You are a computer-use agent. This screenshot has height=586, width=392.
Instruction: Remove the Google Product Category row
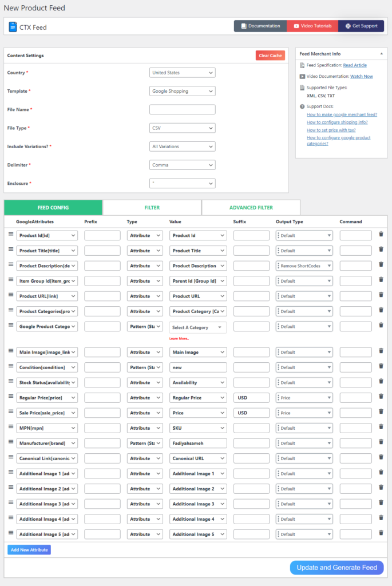[381, 325]
